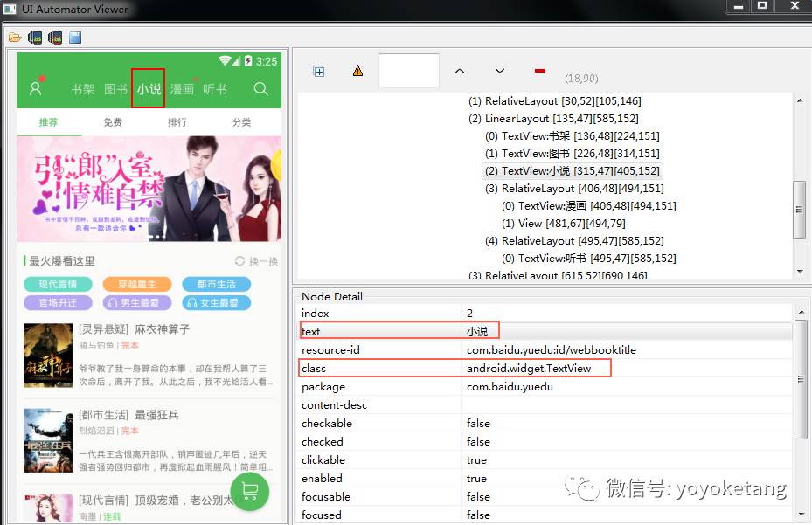Switch to the 推荐 sub-tab
This screenshot has width=812, height=525.
click(49, 122)
